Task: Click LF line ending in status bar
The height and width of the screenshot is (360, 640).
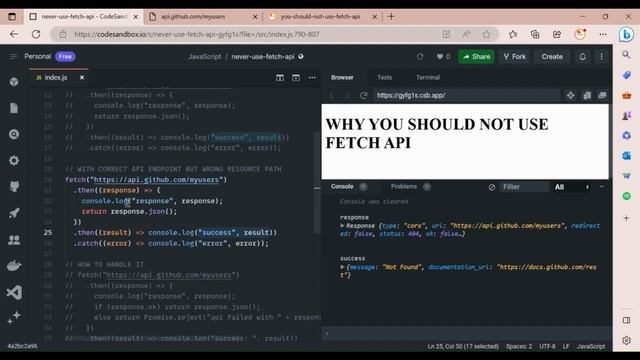Action: 566,347
